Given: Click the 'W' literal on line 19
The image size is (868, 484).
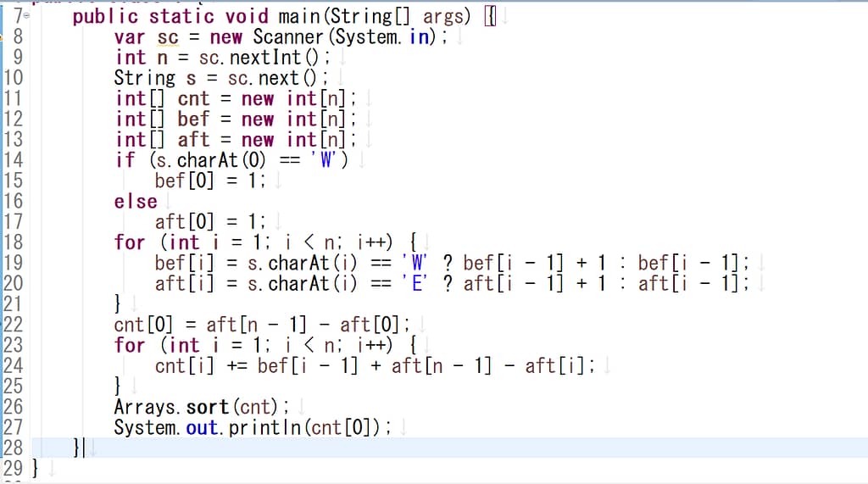Looking at the screenshot, I should pos(415,263).
